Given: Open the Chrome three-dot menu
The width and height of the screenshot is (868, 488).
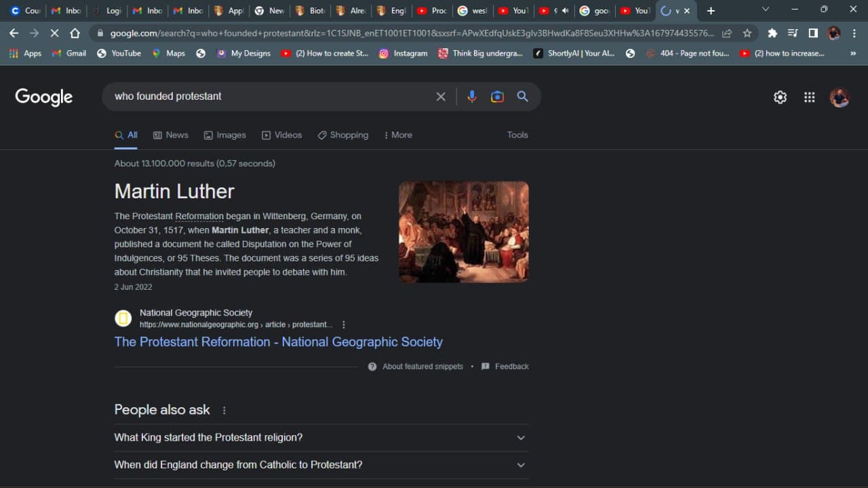Looking at the screenshot, I should pyautogui.click(x=854, y=33).
